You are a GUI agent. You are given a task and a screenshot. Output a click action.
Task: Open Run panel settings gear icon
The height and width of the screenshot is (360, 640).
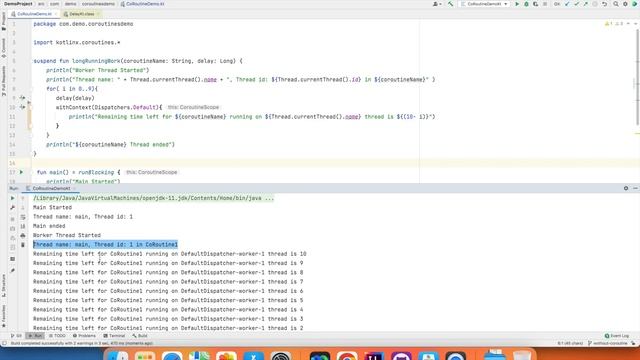[626, 189]
